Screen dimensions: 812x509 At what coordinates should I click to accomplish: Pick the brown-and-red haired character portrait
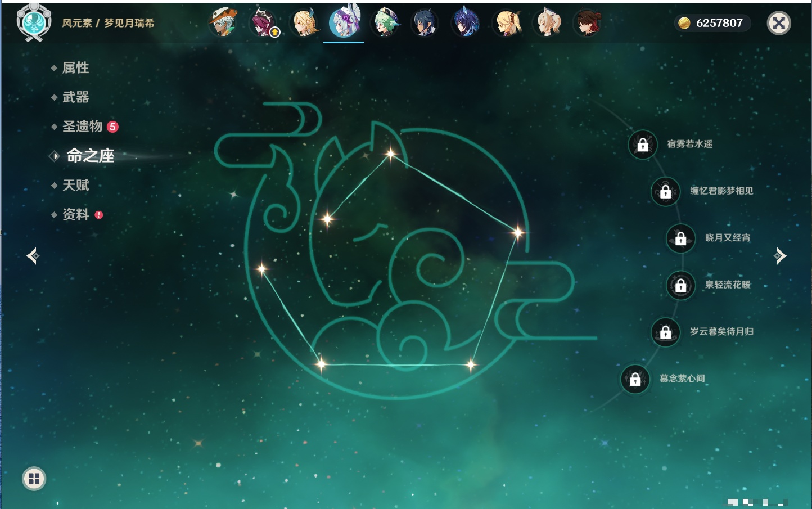pos(588,23)
